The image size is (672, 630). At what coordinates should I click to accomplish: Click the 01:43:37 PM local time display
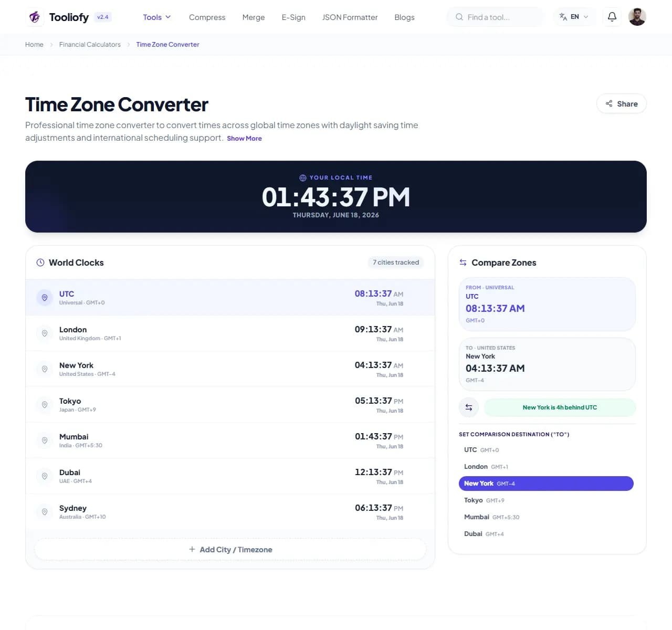point(336,197)
